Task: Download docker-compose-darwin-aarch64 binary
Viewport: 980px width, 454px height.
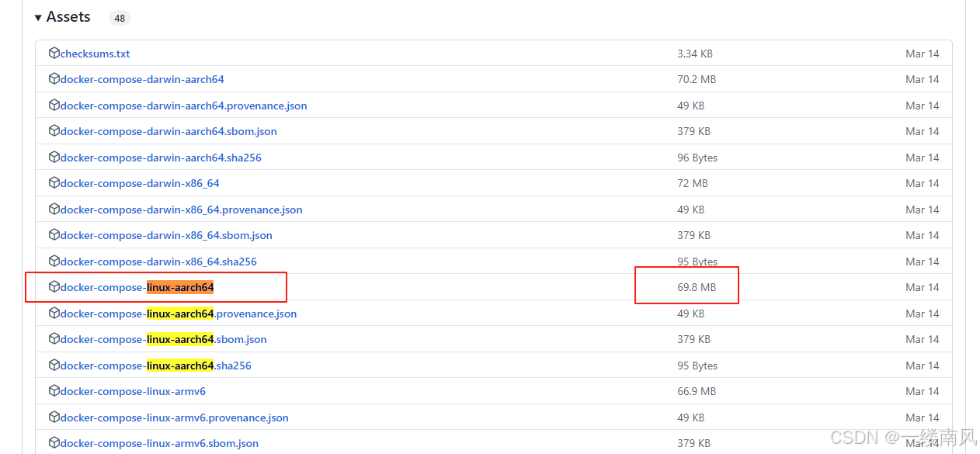Action: (x=142, y=79)
